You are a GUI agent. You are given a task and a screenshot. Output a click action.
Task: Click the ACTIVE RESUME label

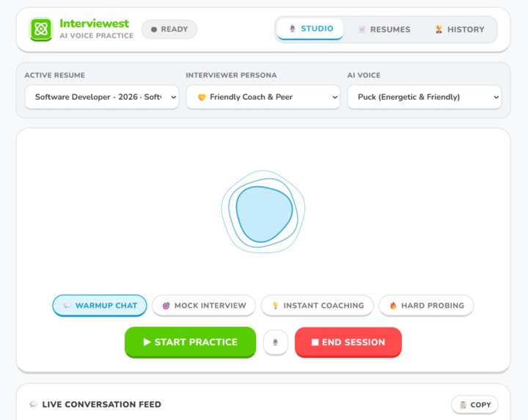[54, 75]
